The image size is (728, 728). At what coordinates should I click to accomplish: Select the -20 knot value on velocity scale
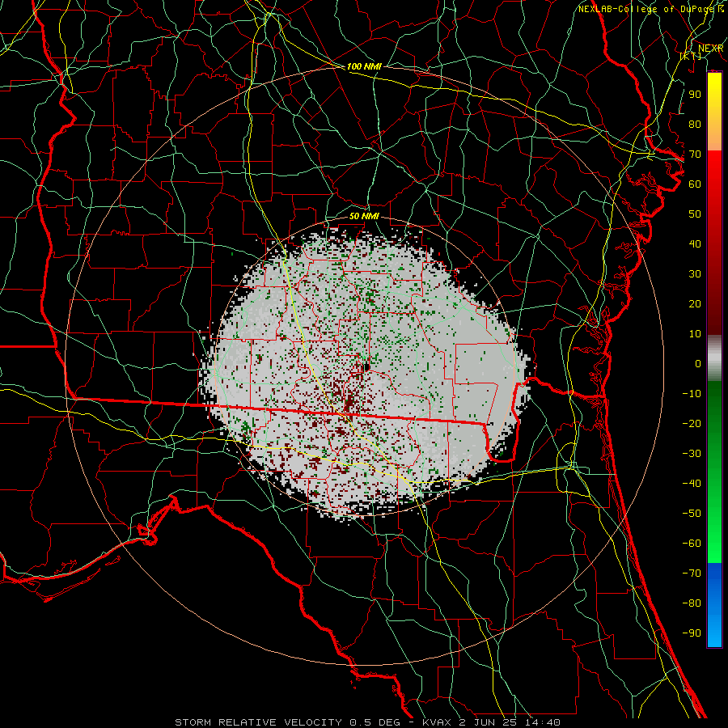point(692,423)
